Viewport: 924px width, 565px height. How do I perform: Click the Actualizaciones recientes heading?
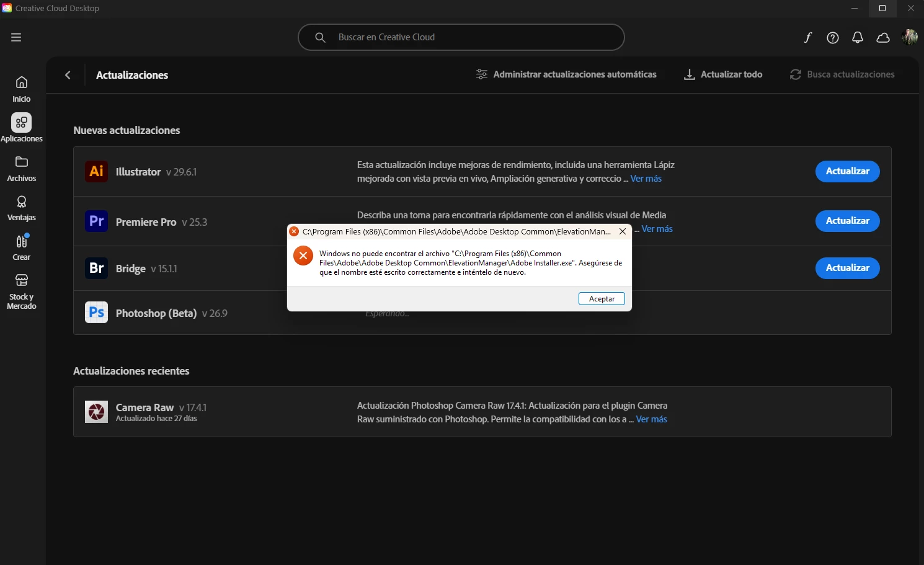(x=131, y=371)
